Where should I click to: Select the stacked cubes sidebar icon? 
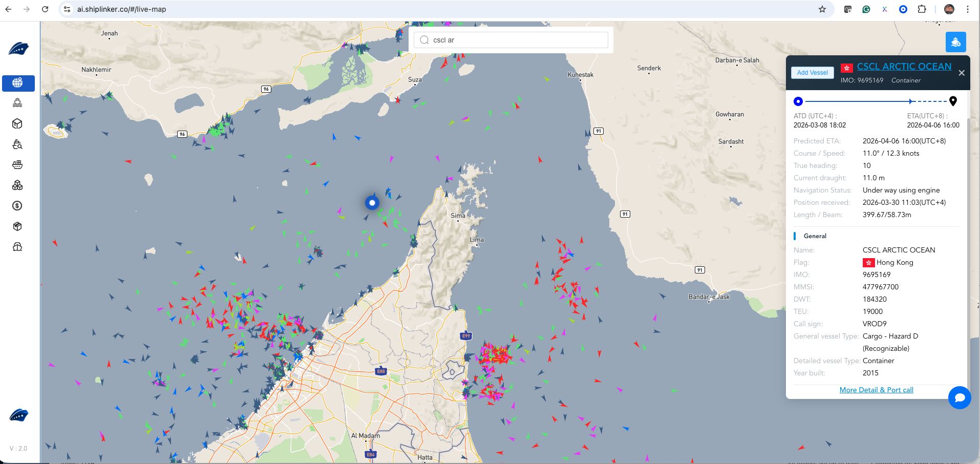(17, 185)
